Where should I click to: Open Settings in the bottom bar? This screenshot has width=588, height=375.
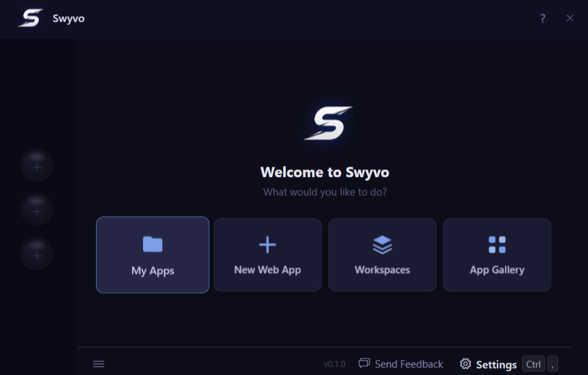pyautogui.click(x=489, y=364)
